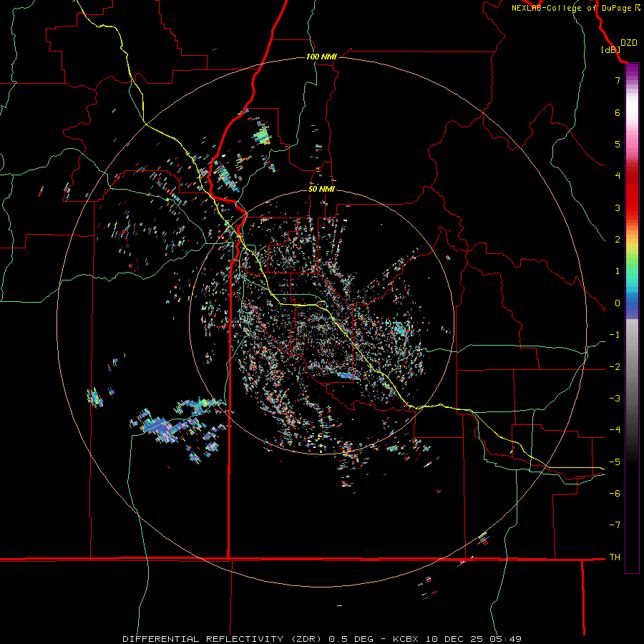Click the -2 value on the scale
This screenshot has height=644, width=644.
point(615,367)
